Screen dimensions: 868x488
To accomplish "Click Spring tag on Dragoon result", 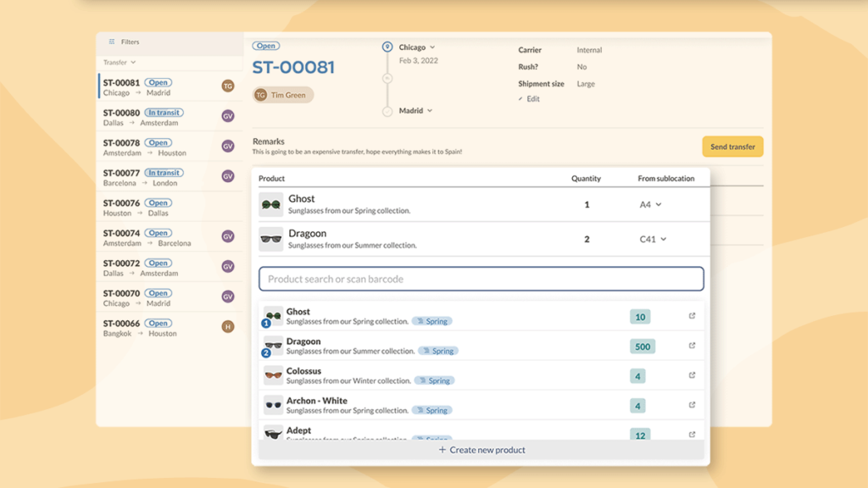I will 438,351.
